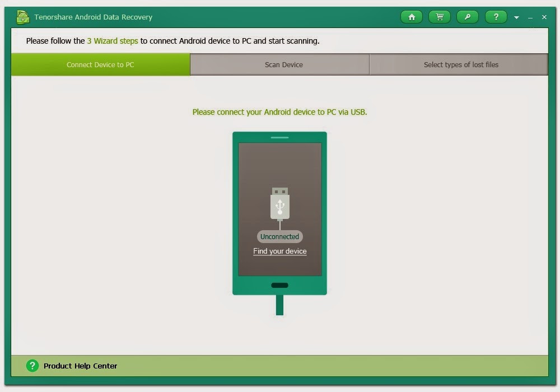Viewport: 560px width, 392px height.
Task: Expand the title bar dropdown arrow menu
Action: click(x=516, y=17)
